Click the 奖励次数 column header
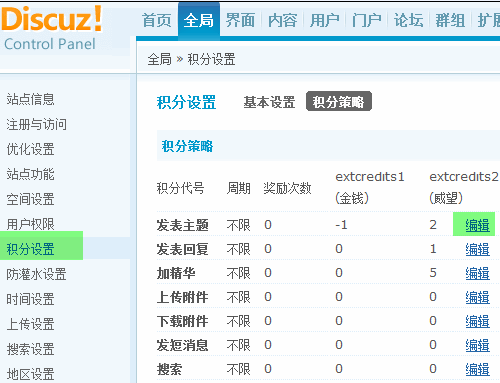 287,188
